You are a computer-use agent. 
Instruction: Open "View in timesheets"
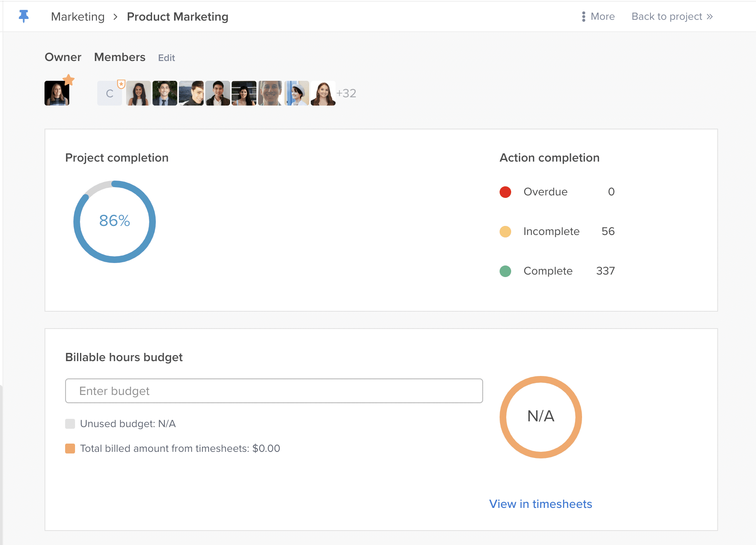[540, 504]
